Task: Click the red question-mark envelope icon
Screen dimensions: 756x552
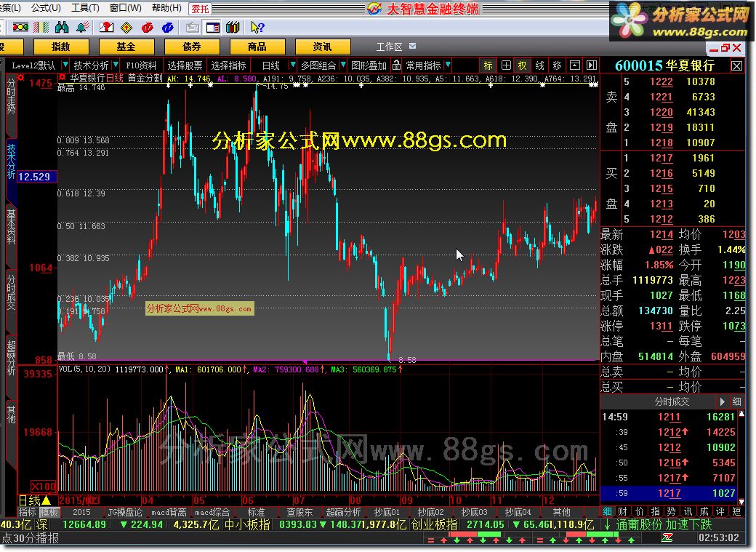Action: point(106,28)
